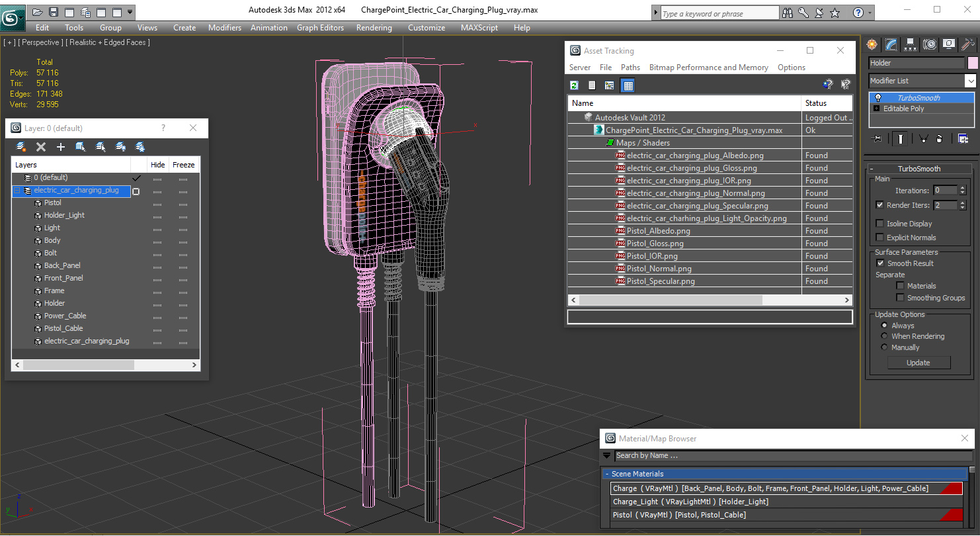Collapse the Scene Materials group

click(607, 474)
